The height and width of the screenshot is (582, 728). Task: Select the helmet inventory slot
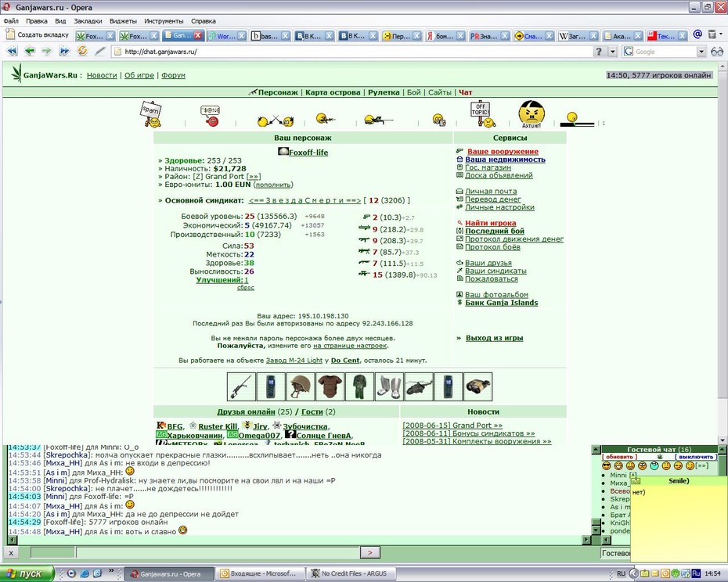(301, 386)
